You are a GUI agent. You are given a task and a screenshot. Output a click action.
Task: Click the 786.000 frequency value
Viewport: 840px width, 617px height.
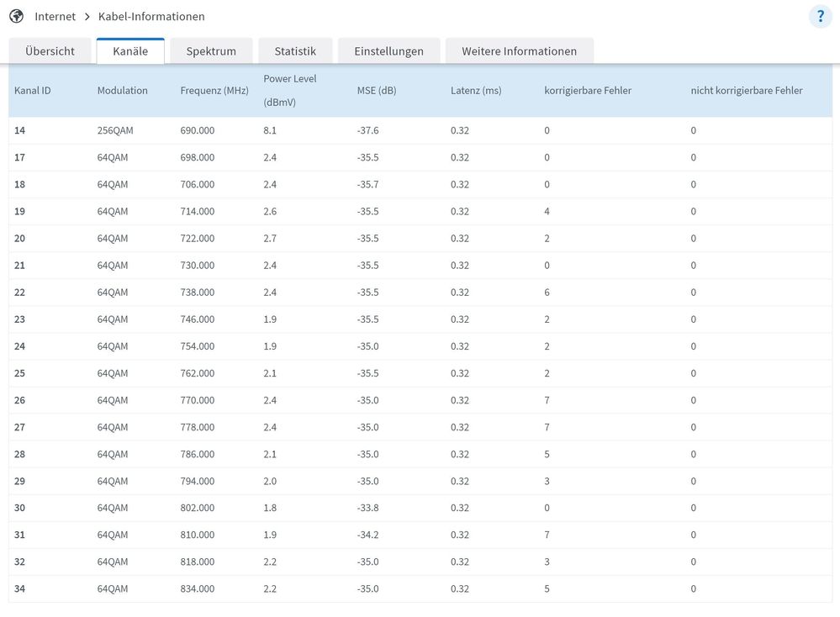pyautogui.click(x=197, y=454)
